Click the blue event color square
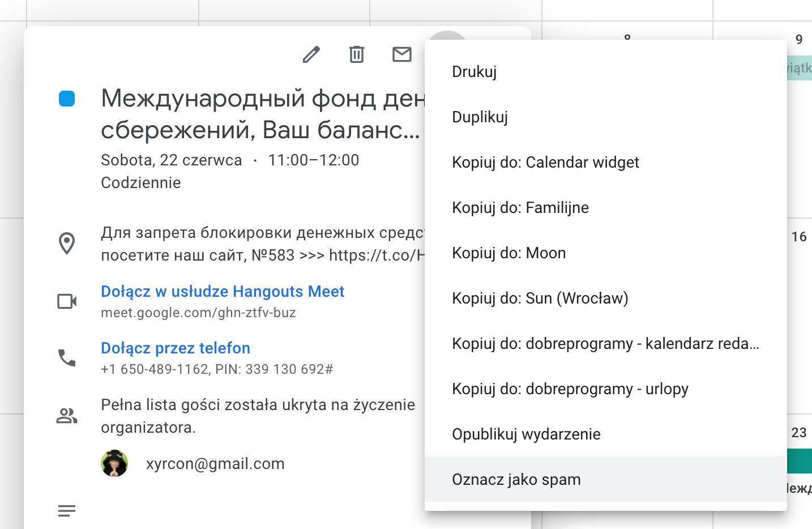This screenshot has width=812, height=529. [x=67, y=99]
